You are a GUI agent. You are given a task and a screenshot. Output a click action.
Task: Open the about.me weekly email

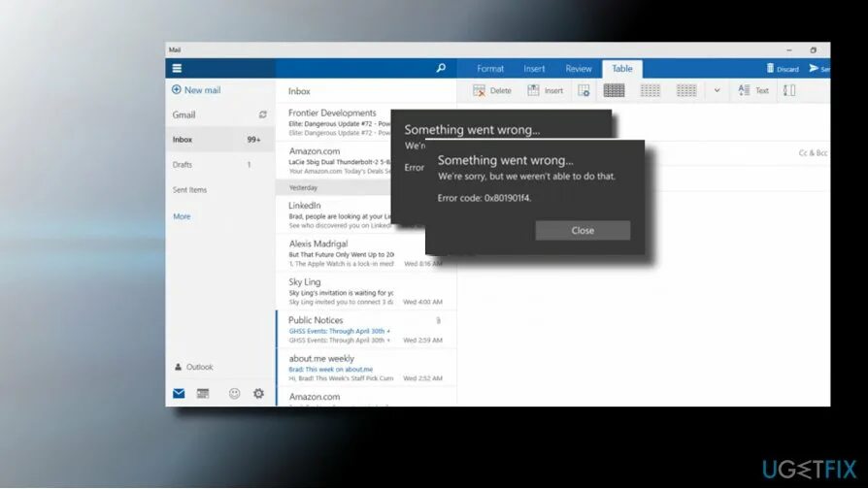[366, 368]
